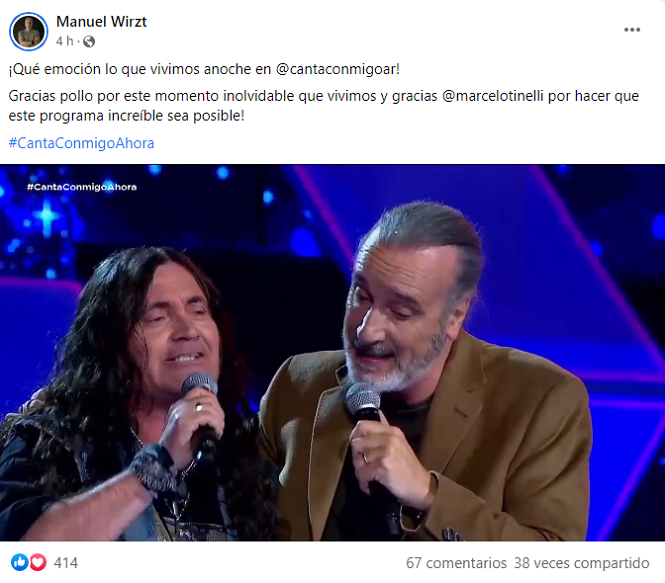Click the @cantaconmigoar mention text
The image size is (665, 583).
(x=336, y=69)
